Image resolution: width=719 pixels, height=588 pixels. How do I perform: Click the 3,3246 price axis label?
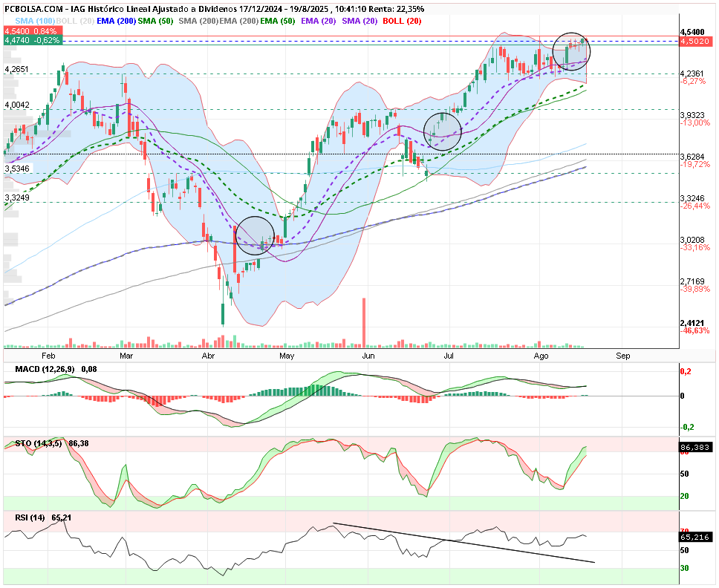click(x=692, y=198)
